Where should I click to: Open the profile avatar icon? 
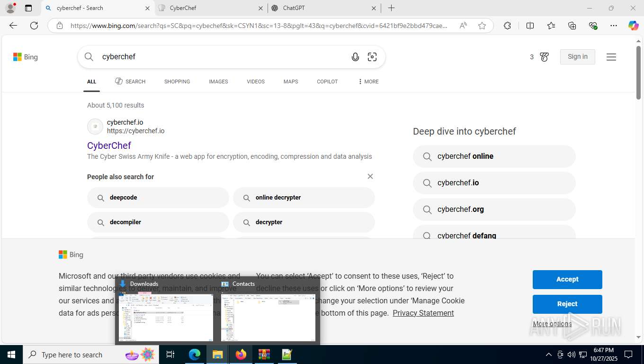tap(10, 8)
